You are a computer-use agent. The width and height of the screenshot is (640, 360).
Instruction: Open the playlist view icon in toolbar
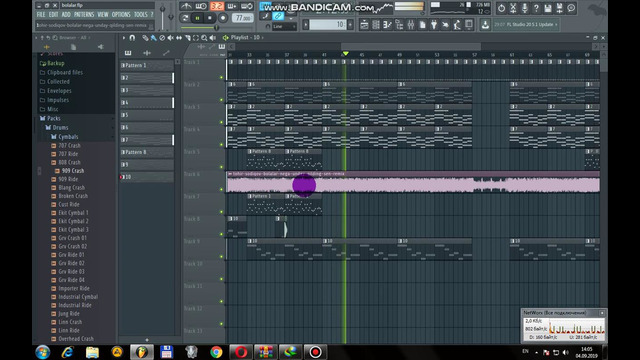364,25
